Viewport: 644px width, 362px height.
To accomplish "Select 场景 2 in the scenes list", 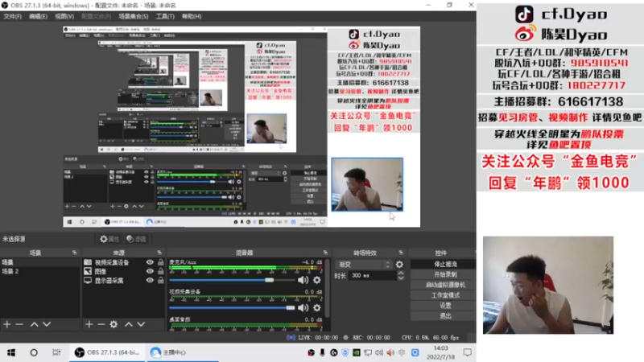I will [39, 271].
